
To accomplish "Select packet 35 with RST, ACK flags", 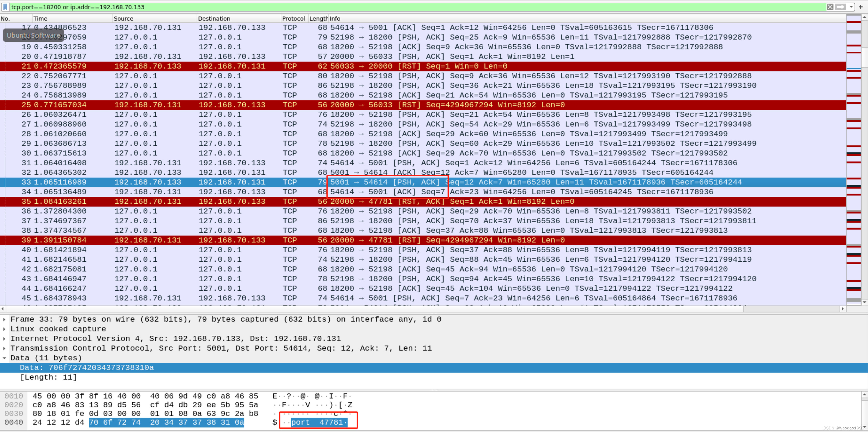I will tap(423, 202).
